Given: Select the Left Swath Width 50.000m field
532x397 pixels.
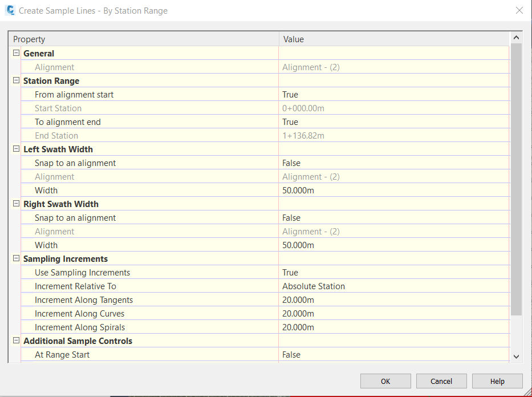Looking at the screenshot, I should [394, 191].
